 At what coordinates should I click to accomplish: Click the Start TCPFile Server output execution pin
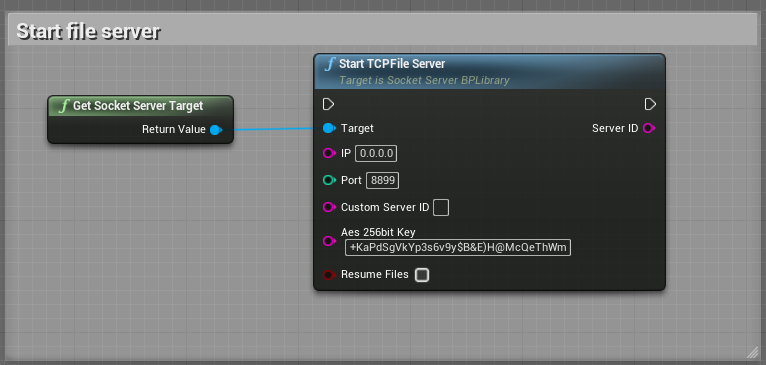(650, 104)
